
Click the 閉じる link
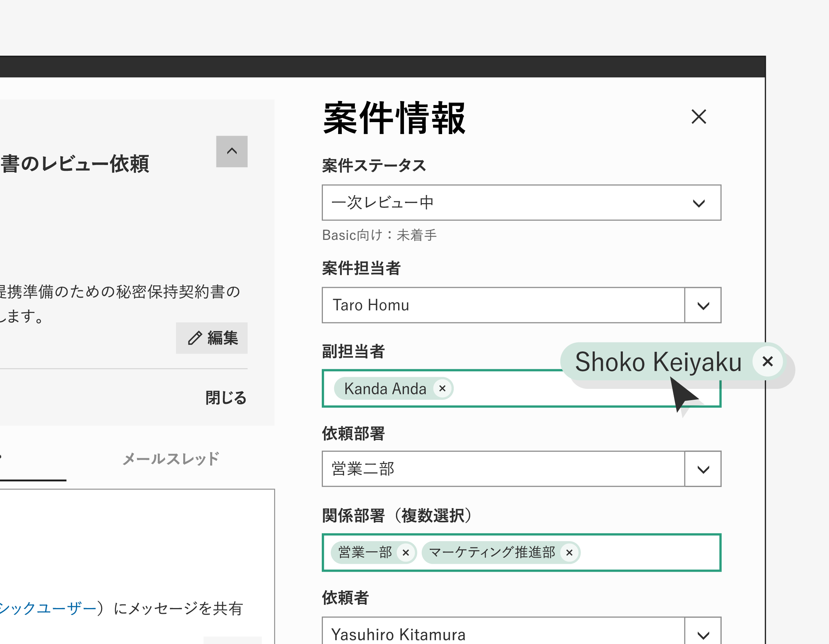(x=226, y=398)
